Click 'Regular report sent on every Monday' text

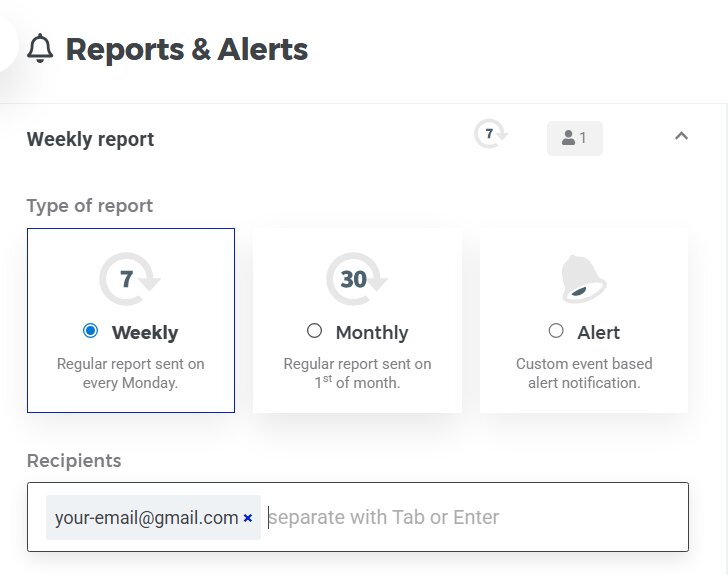[x=130, y=373]
